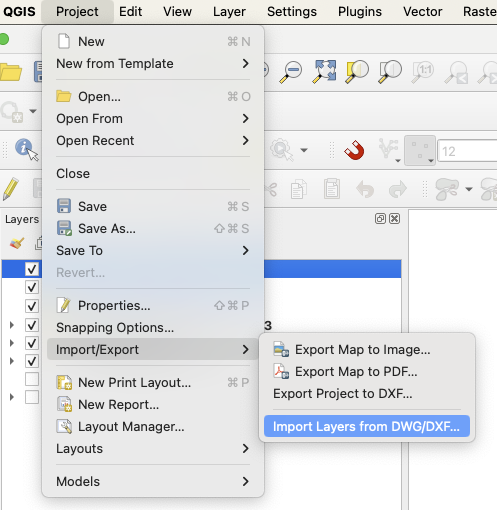Click the Undo arrow icon
Image resolution: width=497 pixels, height=510 pixels.
(365, 189)
